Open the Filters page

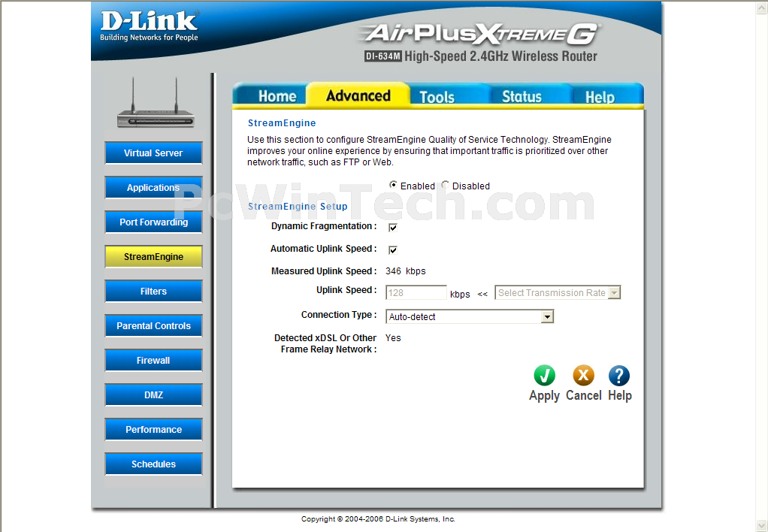[x=153, y=291]
